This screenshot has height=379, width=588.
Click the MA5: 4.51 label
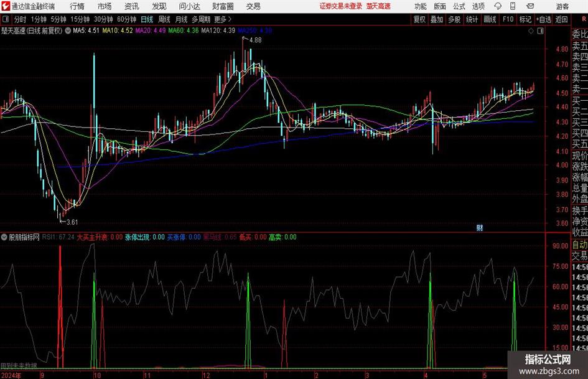coord(86,30)
